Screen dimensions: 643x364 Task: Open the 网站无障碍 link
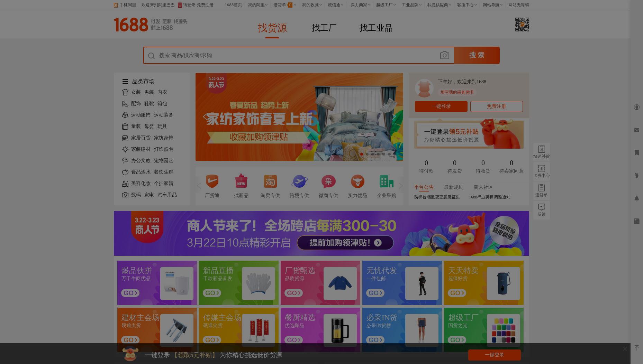click(519, 5)
